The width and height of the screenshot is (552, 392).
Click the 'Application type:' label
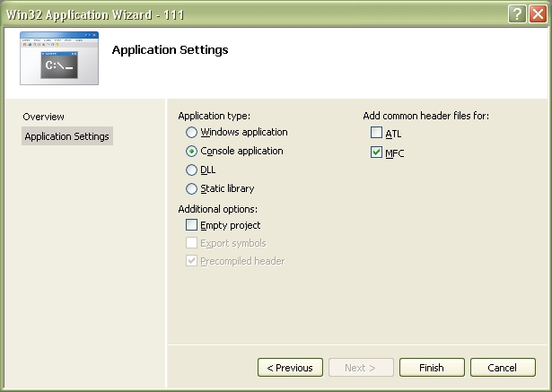click(x=214, y=116)
